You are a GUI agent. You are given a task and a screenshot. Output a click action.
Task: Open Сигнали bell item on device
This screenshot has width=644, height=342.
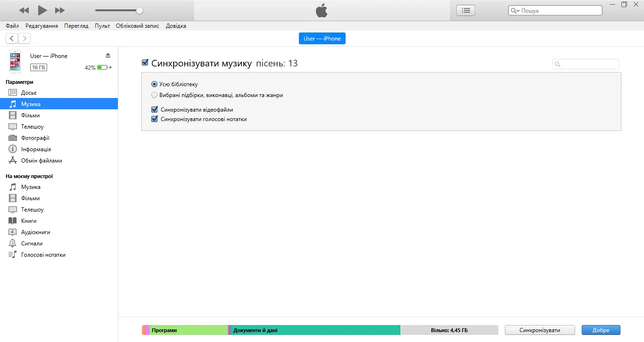tap(32, 244)
